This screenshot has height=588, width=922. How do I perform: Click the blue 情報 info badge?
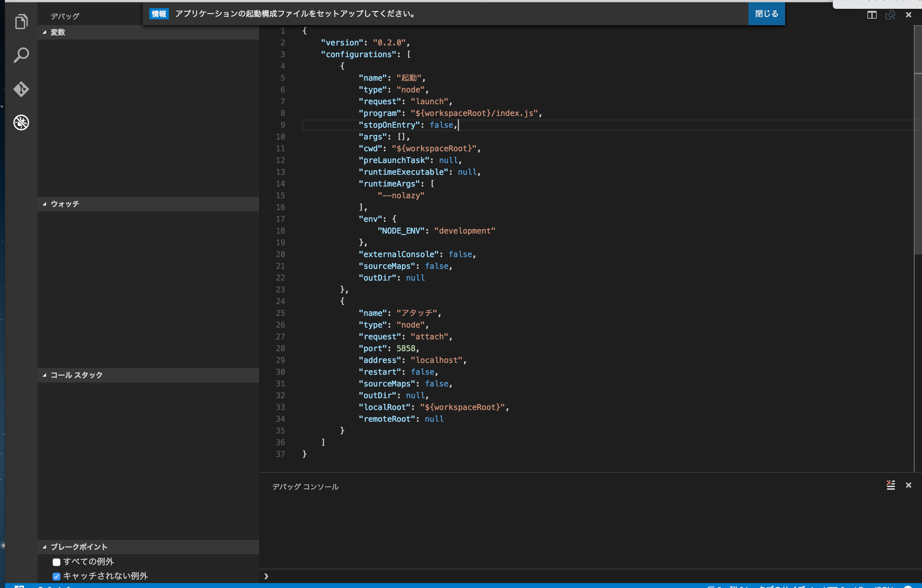[159, 14]
